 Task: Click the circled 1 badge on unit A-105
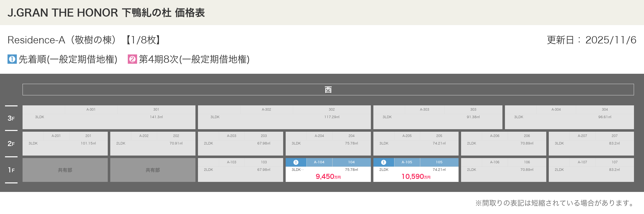point(383,162)
